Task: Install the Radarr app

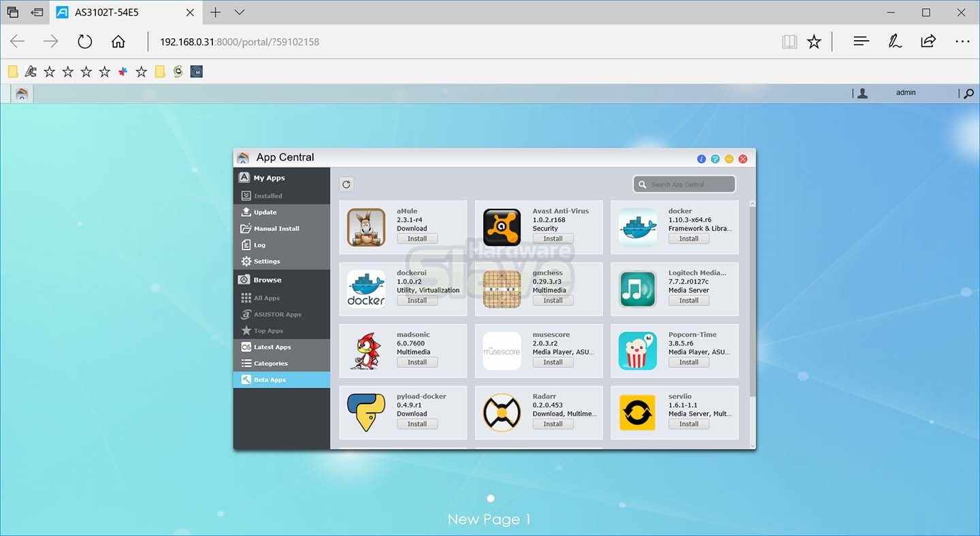Action: click(553, 424)
